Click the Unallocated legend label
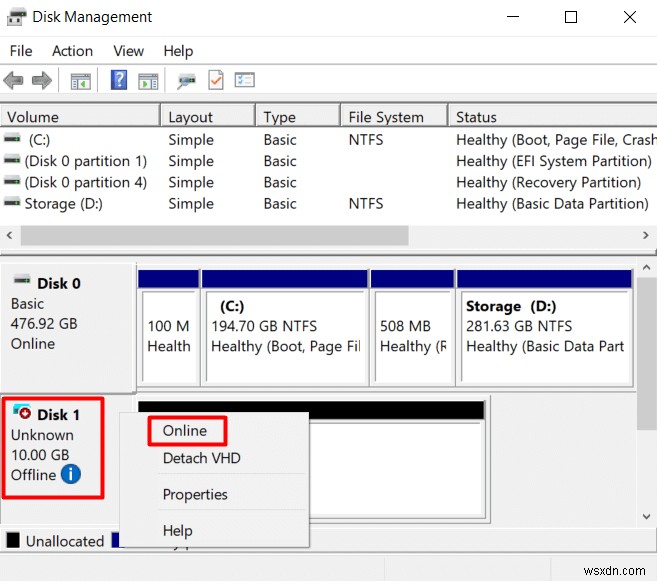The image size is (657, 581). [x=65, y=541]
